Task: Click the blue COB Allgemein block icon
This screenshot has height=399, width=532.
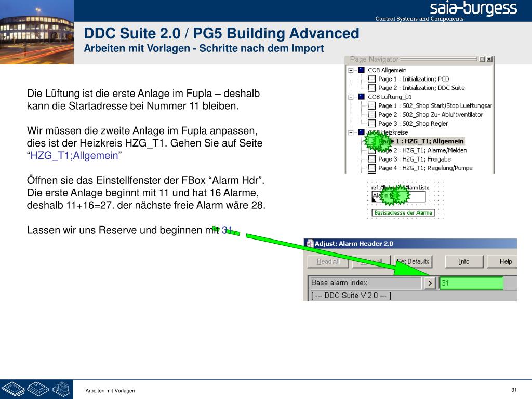Action: tap(362, 70)
